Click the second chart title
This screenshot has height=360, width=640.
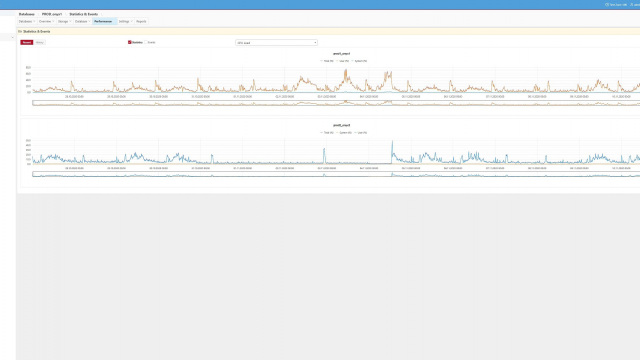coord(342,125)
